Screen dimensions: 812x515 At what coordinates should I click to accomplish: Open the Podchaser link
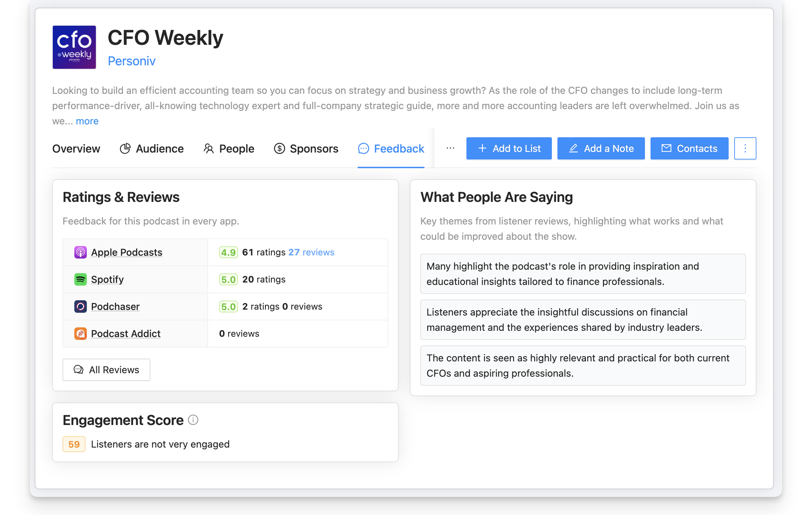point(115,306)
